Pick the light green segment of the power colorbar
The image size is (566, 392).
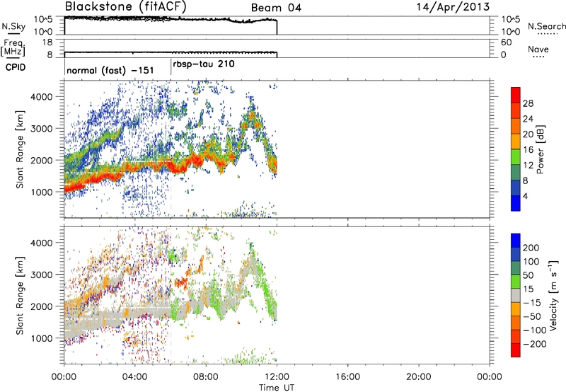(x=516, y=157)
